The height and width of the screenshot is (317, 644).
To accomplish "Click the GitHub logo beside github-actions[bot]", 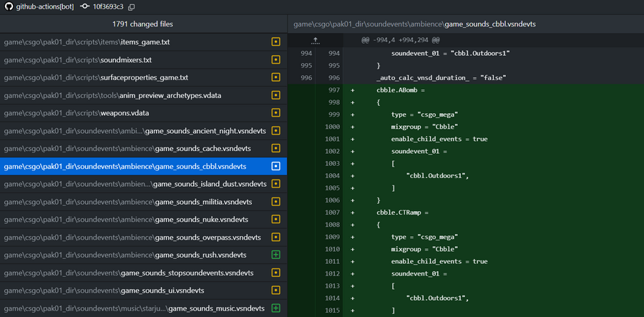I will pyautogui.click(x=9, y=6).
